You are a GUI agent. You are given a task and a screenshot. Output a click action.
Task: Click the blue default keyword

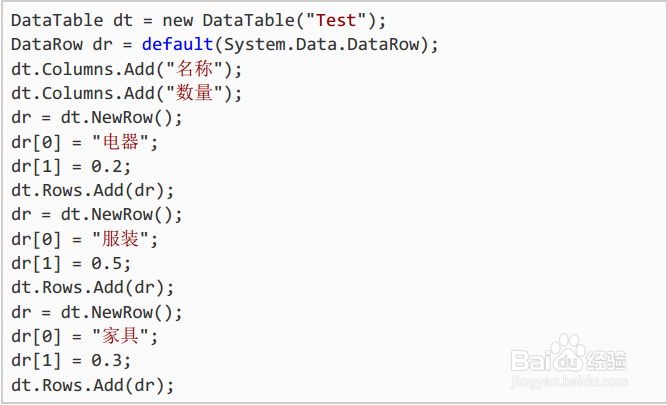click(x=177, y=45)
